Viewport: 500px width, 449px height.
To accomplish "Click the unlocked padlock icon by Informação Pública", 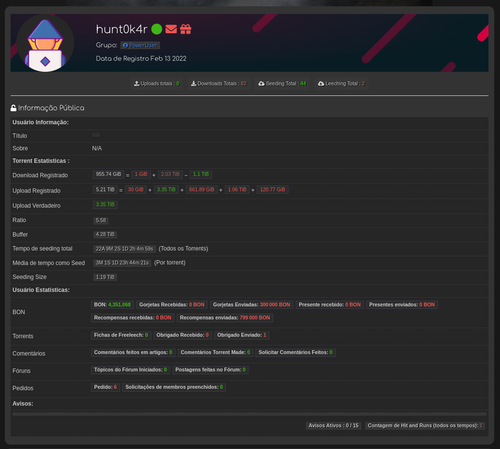I will [x=13, y=108].
